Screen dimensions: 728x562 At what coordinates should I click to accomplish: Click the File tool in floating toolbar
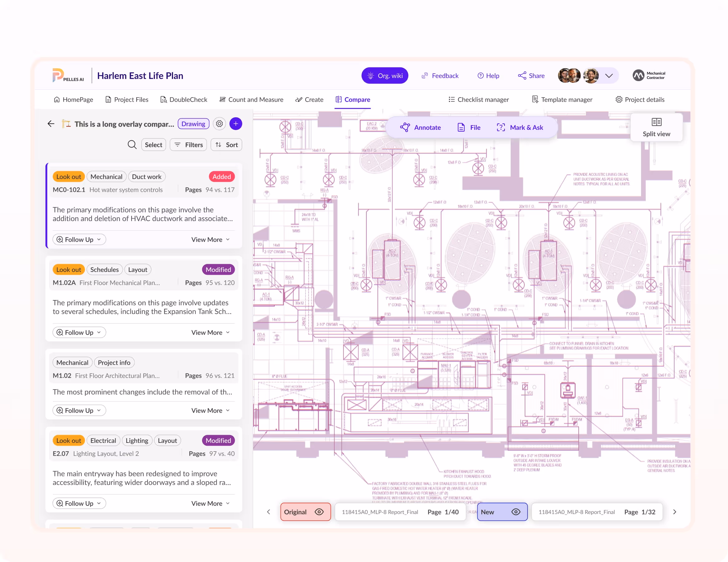point(469,128)
